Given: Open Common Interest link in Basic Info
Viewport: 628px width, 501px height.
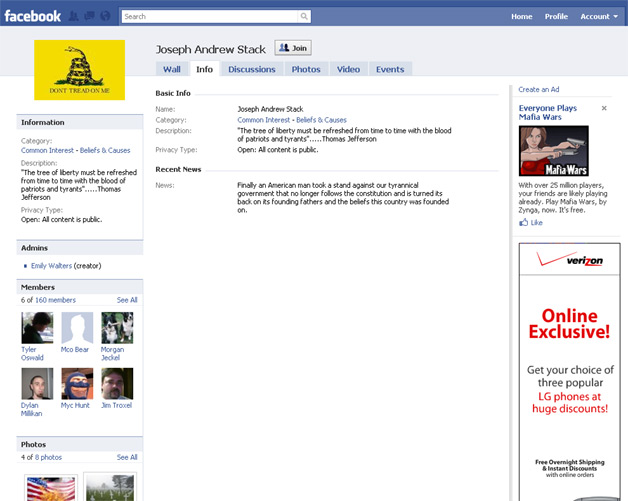Looking at the screenshot, I should pyautogui.click(x=264, y=120).
